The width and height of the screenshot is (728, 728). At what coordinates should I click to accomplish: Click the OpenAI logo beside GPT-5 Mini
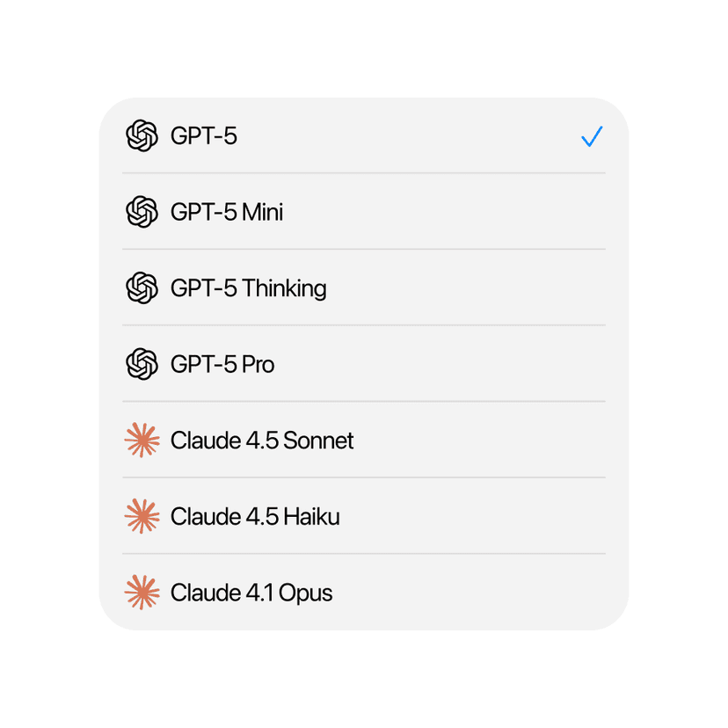pyautogui.click(x=142, y=212)
